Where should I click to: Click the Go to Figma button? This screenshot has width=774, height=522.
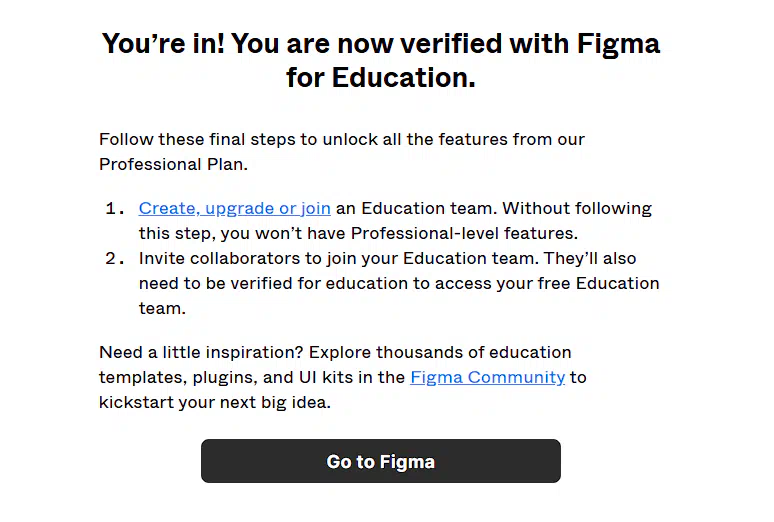tap(381, 461)
